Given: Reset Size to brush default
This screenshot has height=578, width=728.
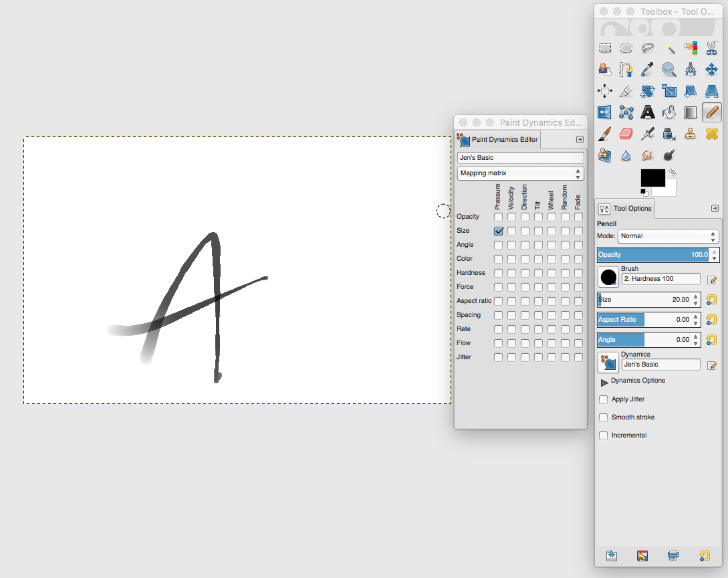Looking at the screenshot, I should (x=711, y=300).
